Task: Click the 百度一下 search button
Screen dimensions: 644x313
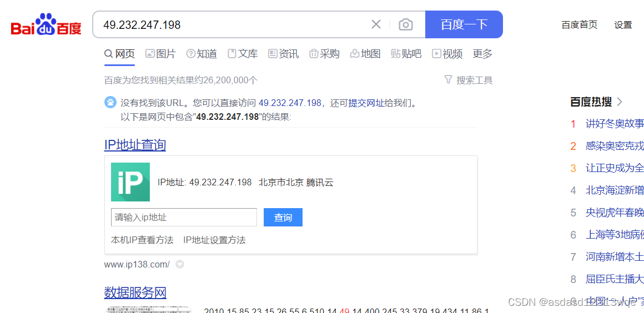Action: [464, 24]
